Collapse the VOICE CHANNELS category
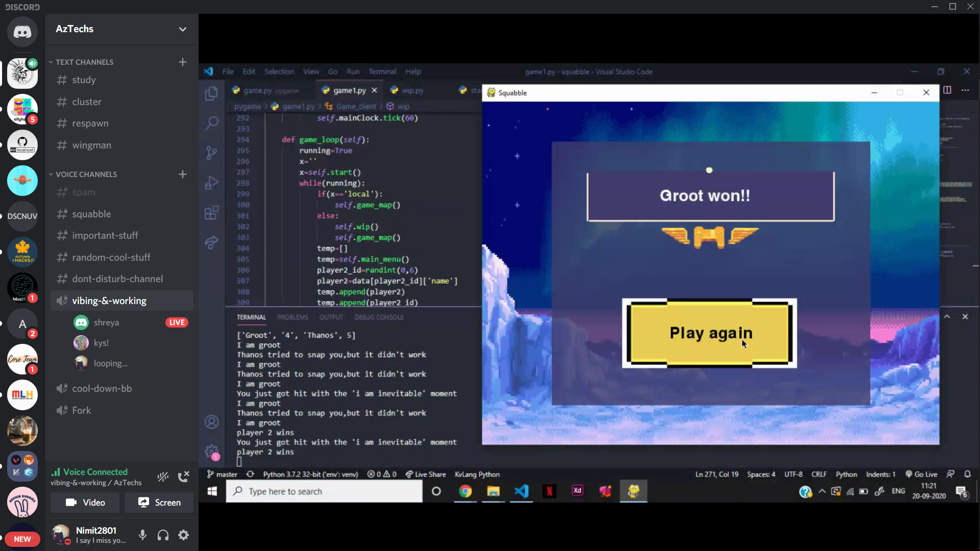Viewport: 980px width, 551px height. click(86, 174)
